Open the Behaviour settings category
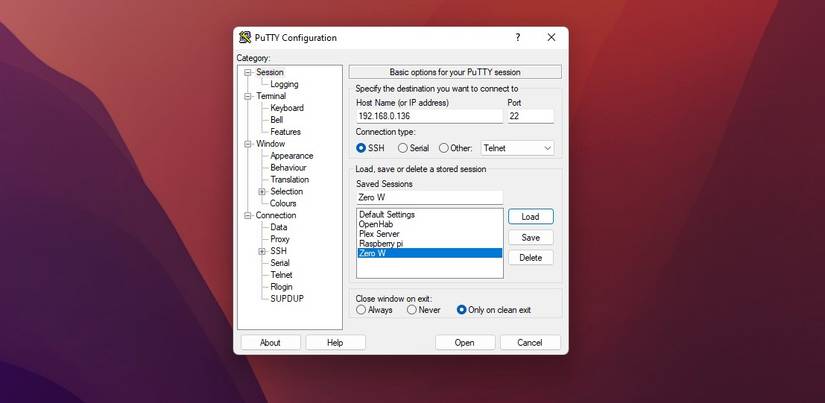The image size is (825, 403). 288,167
